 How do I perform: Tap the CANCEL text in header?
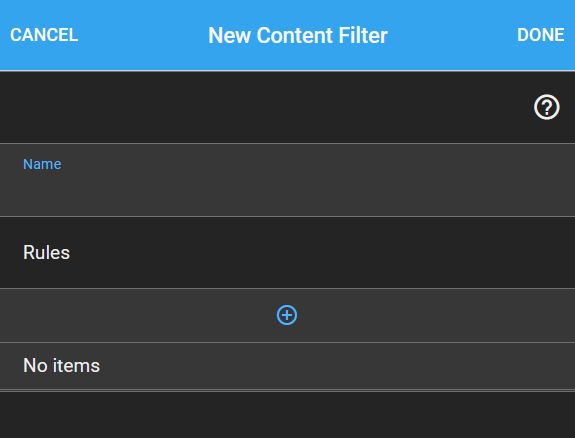pos(44,35)
